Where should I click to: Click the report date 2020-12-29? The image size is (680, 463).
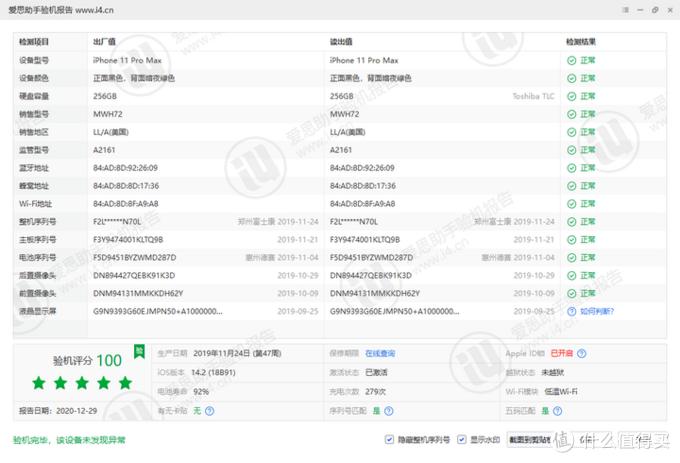click(76, 411)
